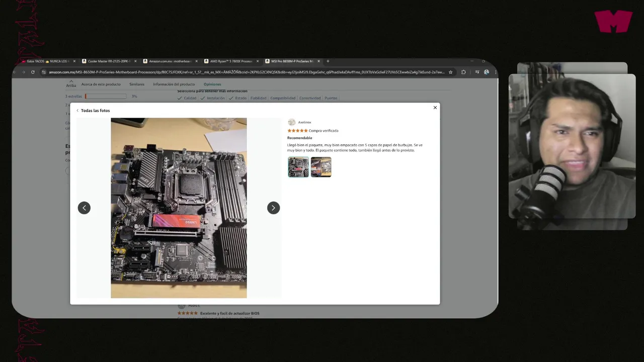
Task: Switch to the Amazon.com.mx motherboard tab
Action: pos(170,61)
